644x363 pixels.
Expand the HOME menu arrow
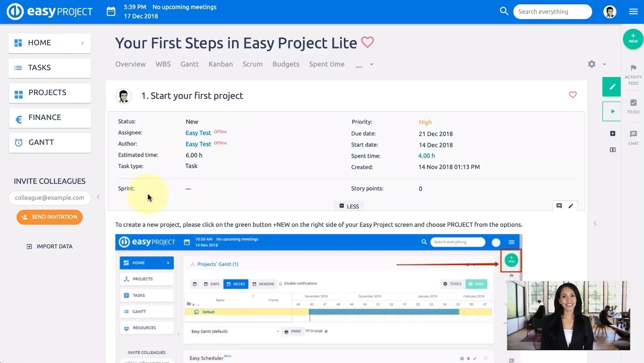pyautogui.click(x=83, y=43)
